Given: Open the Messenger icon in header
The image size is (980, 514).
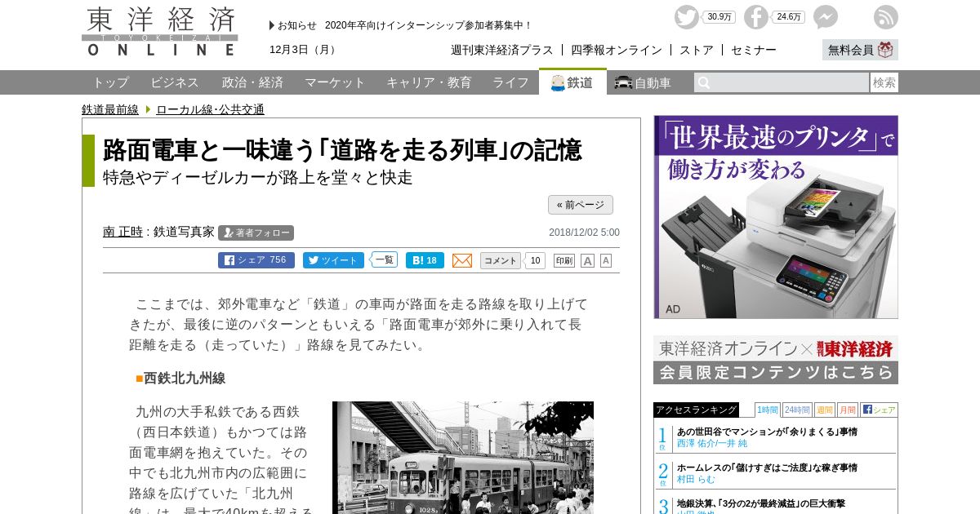Looking at the screenshot, I should (826, 17).
